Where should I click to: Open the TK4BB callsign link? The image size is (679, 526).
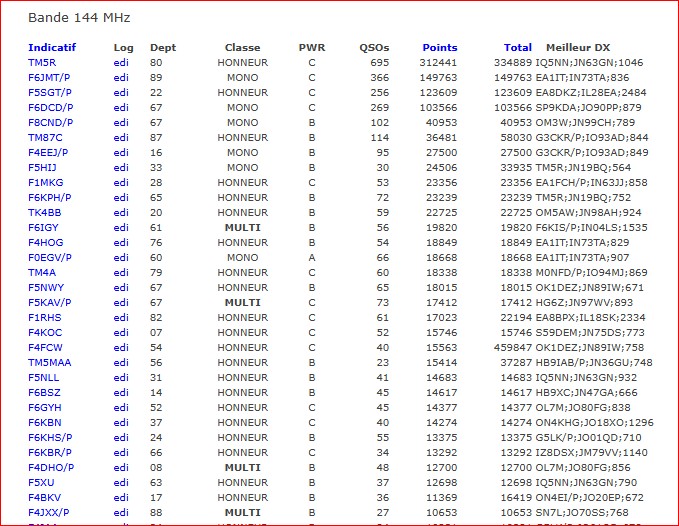point(45,213)
